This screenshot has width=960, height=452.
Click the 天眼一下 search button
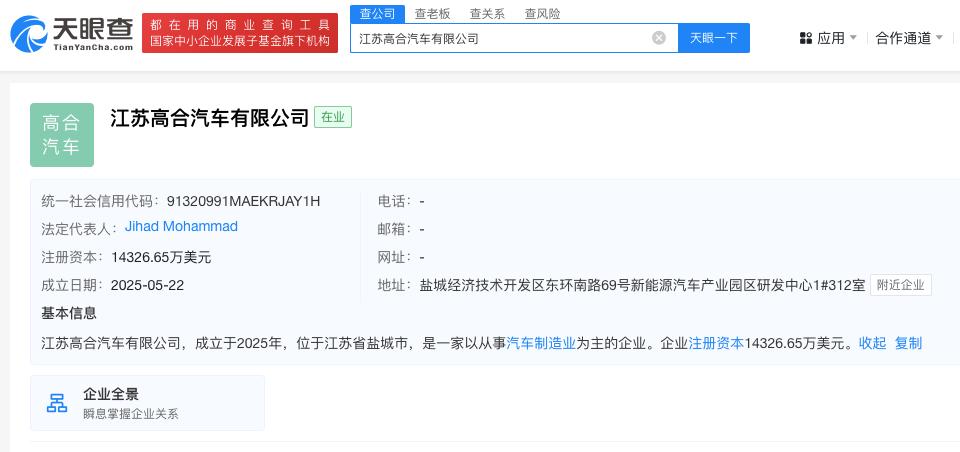[x=714, y=38]
